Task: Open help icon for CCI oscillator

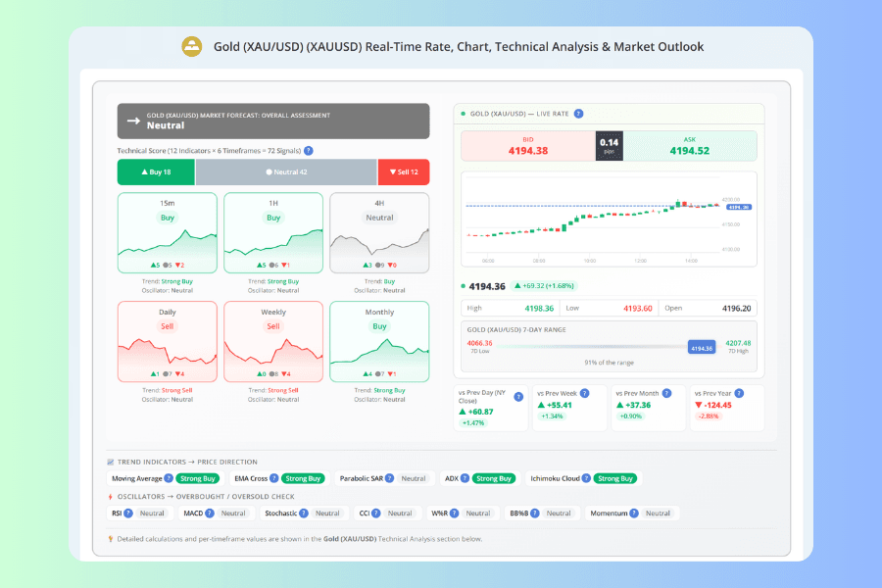Action: [x=375, y=514]
